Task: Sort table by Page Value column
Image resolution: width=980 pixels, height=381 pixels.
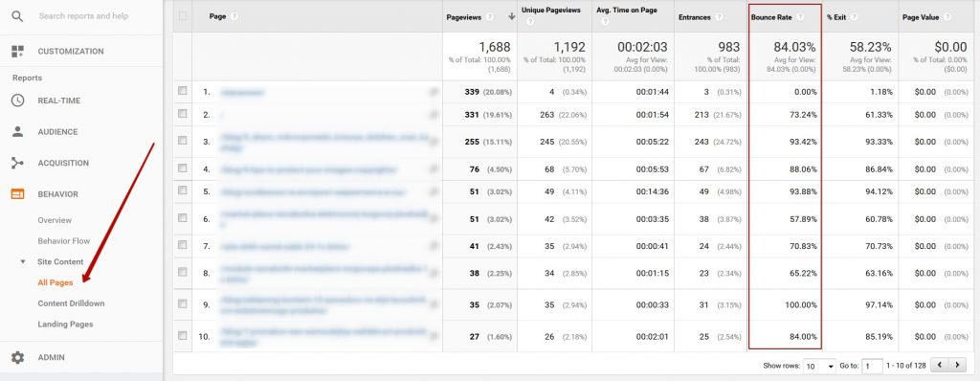Action: pos(921,17)
